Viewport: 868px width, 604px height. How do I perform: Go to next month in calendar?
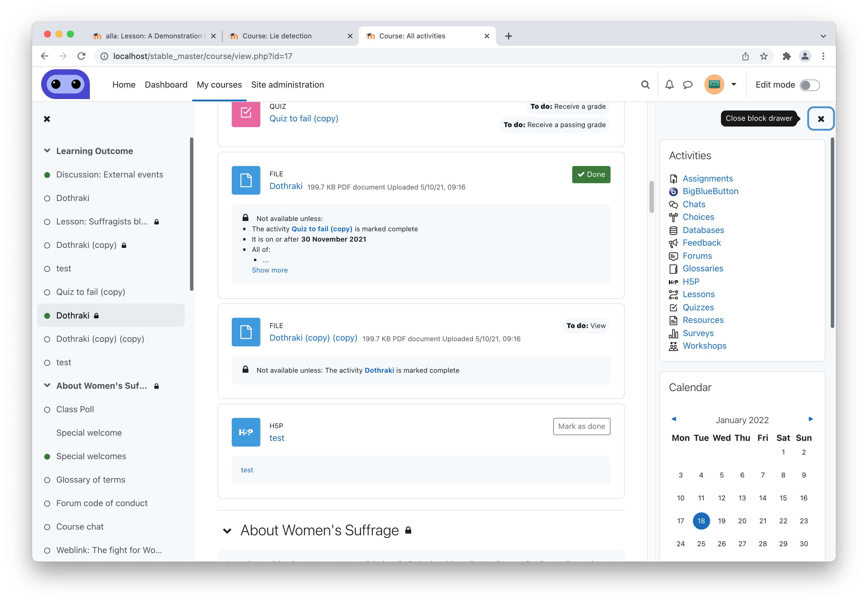click(x=810, y=419)
